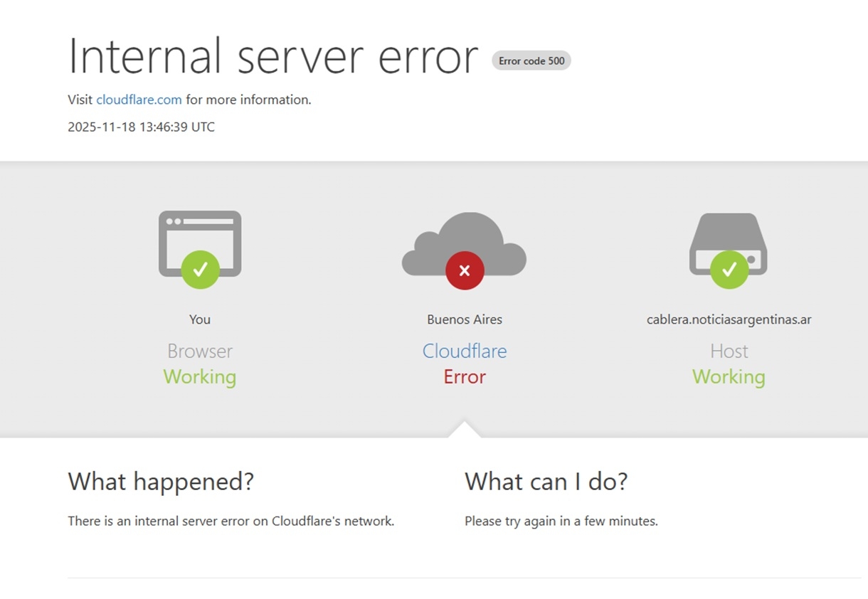
Task: Click the red Error status text
Action: coord(465,377)
